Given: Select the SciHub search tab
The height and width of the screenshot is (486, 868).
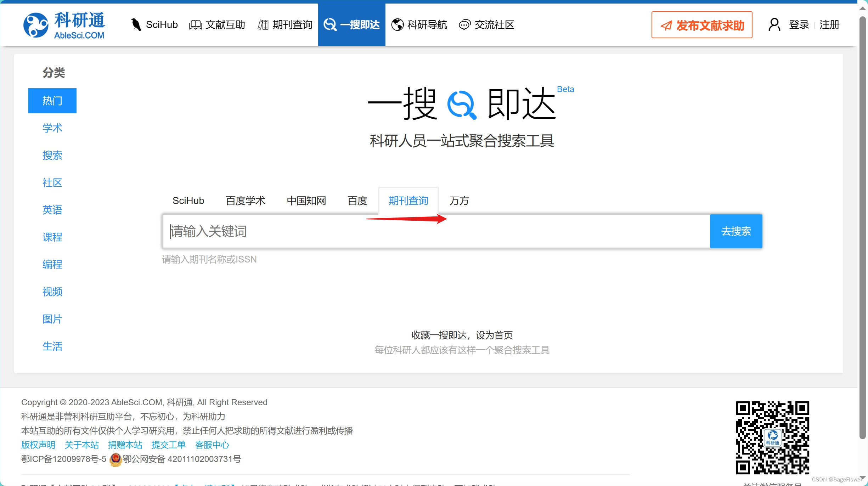Looking at the screenshot, I should click(x=188, y=201).
